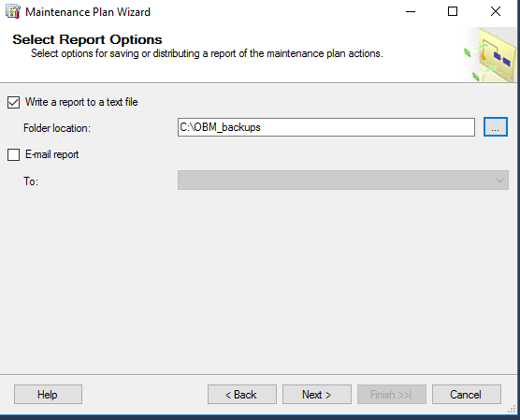
Task: Expand the To recipient dropdown
Action: [x=343, y=181]
